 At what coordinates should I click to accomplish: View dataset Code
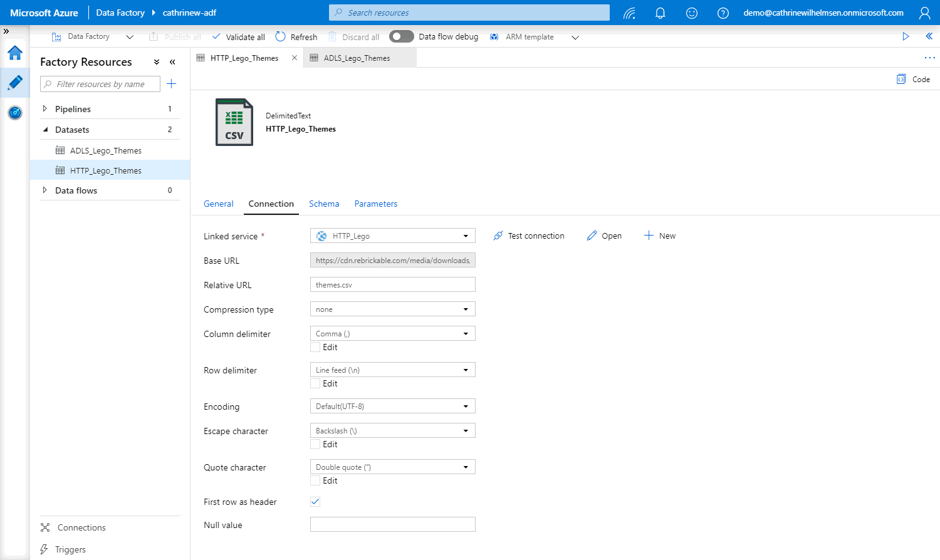tap(913, 80)
